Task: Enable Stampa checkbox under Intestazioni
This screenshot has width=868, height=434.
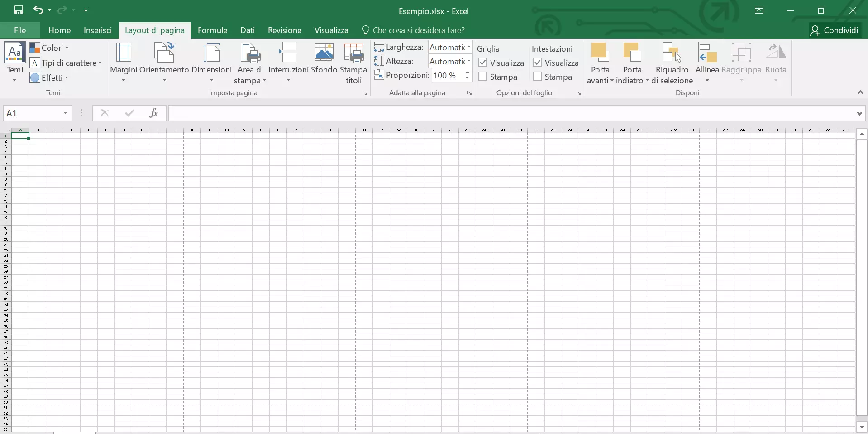Action: (538, 77)
